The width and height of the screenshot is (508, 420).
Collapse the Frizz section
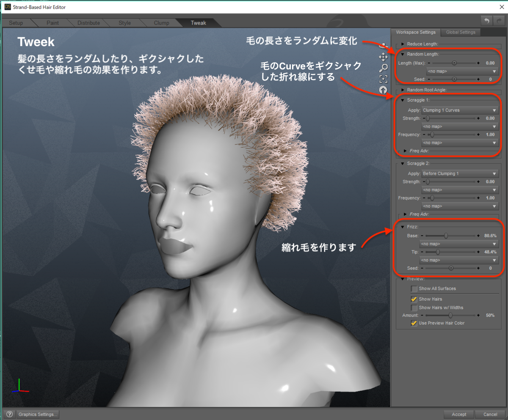(x=402, y=226)
